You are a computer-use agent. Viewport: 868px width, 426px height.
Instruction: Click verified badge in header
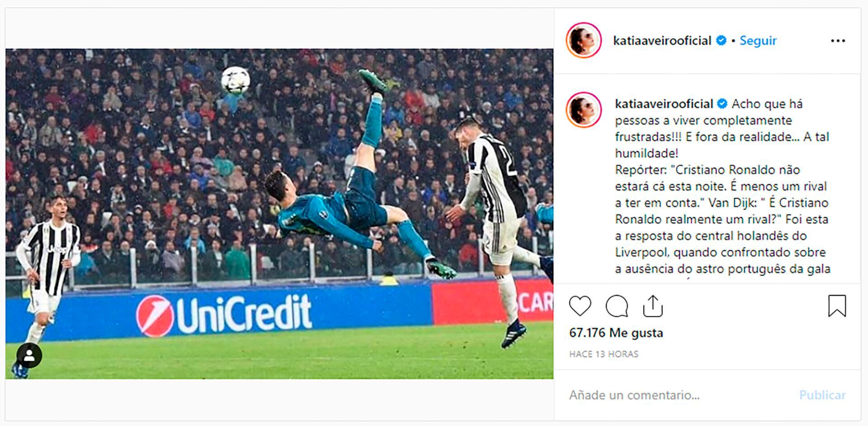pyautogui.click(x=722, y=41)
